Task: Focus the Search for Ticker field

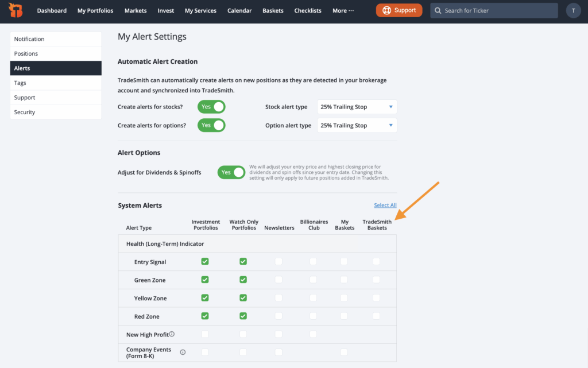Action: point(494,10)
